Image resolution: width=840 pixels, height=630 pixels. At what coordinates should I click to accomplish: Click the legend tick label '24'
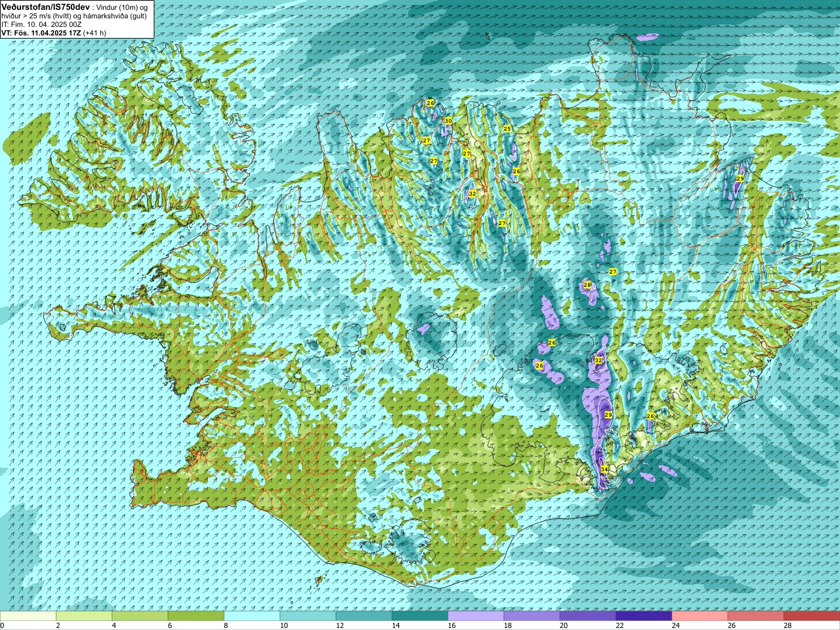(675, 625)
